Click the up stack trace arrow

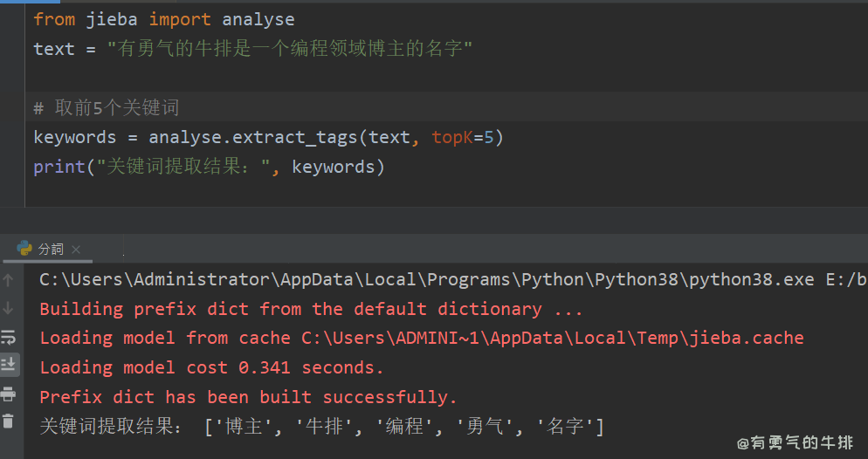(9, 280)
